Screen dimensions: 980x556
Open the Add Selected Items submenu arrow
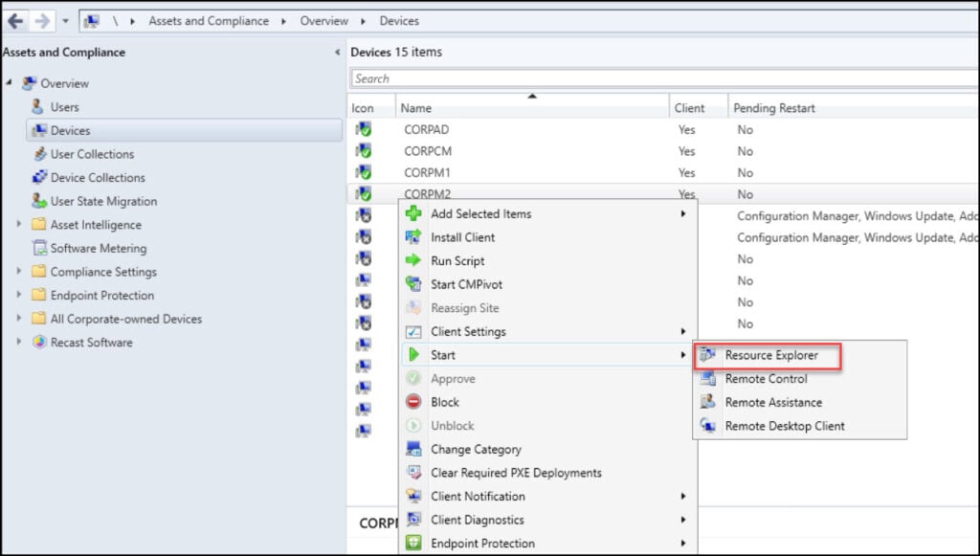(683, 213)
